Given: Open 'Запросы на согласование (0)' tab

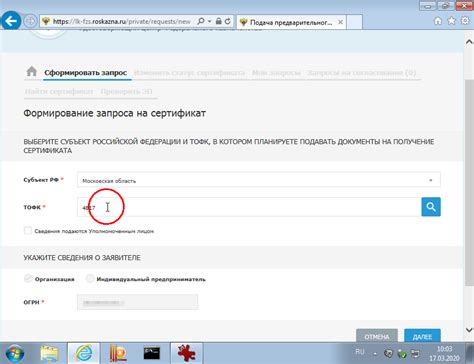Looking at the screenshot, I should pyautogui.click(x=362, y=73).
